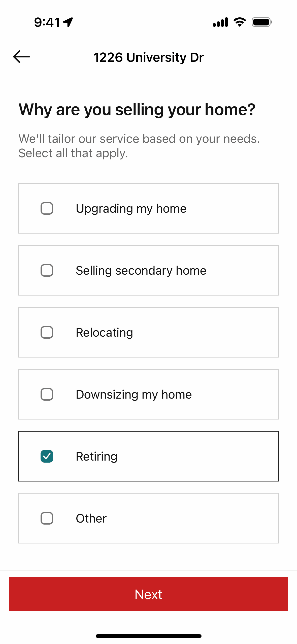Tap the 1226 University Dr title
The height and width of the screenshot is (644, 297).
coord(149,57)
